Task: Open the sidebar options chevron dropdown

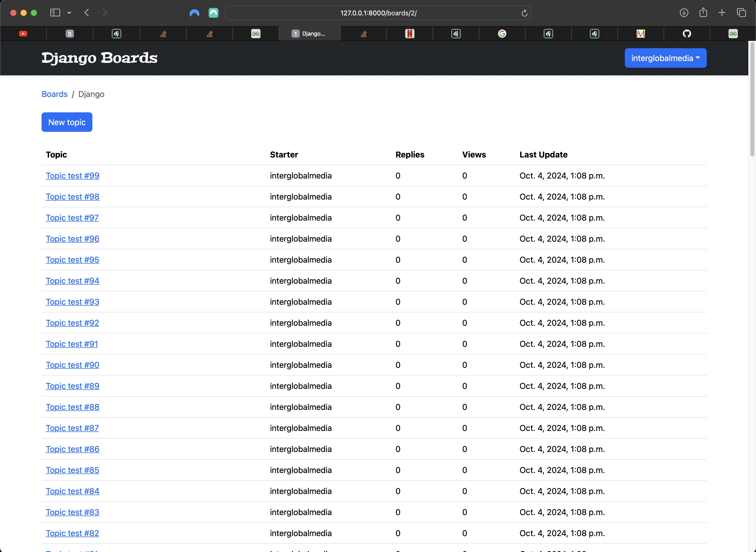Action: point(69,13)
